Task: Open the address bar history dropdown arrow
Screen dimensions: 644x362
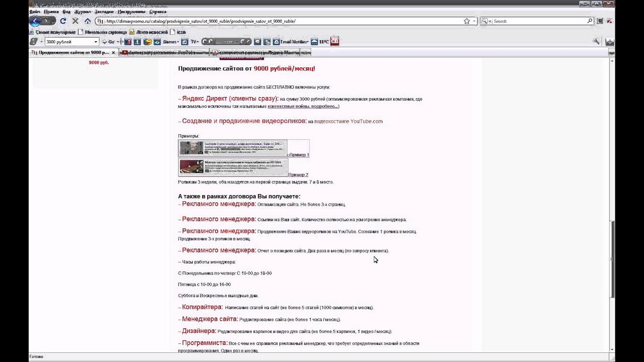Action: pyautogui.click(x=474, y=21)
